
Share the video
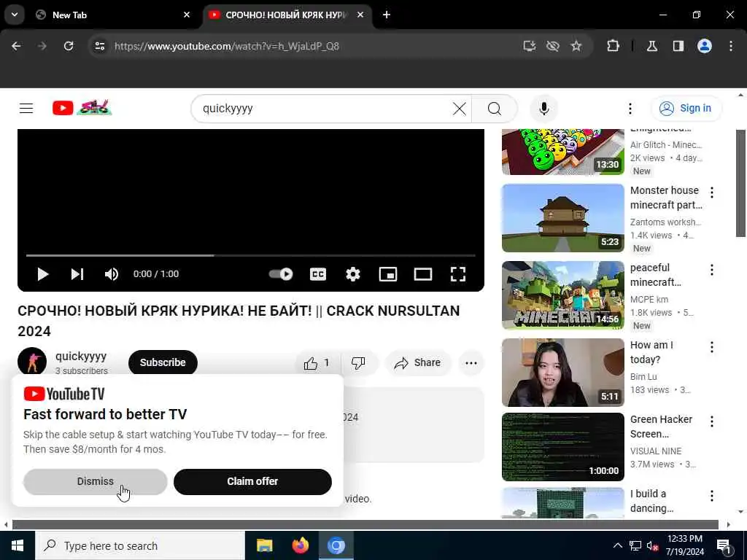point(417,363)
